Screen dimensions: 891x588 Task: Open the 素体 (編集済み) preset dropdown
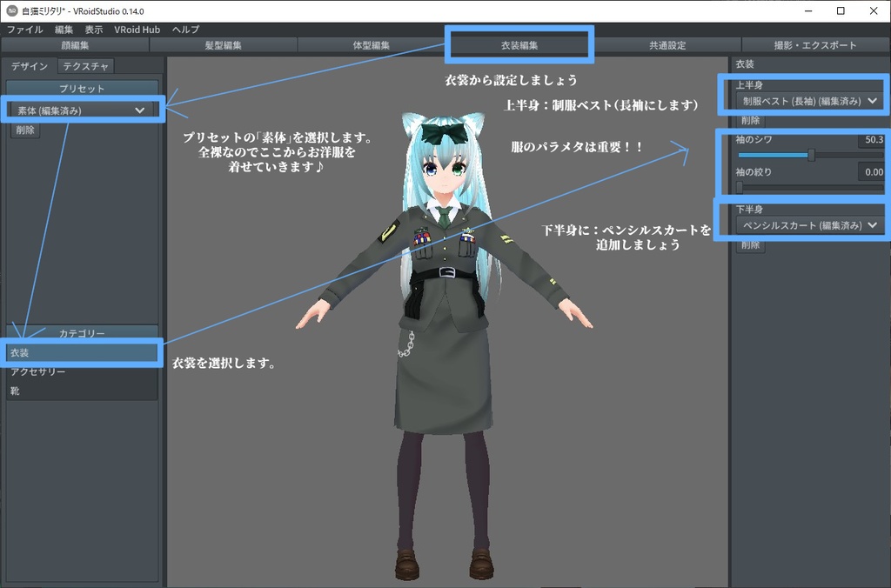pyautogui.click(x=81, y=110)
